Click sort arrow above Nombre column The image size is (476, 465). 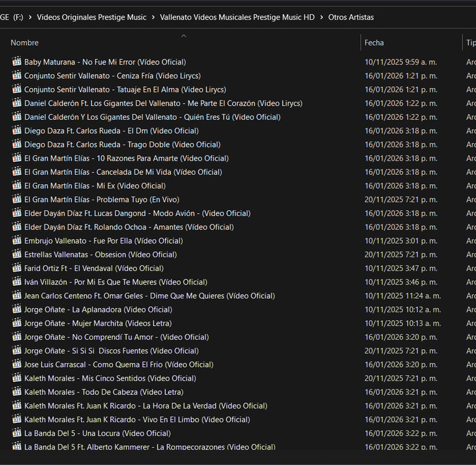[x=183, y=36]
